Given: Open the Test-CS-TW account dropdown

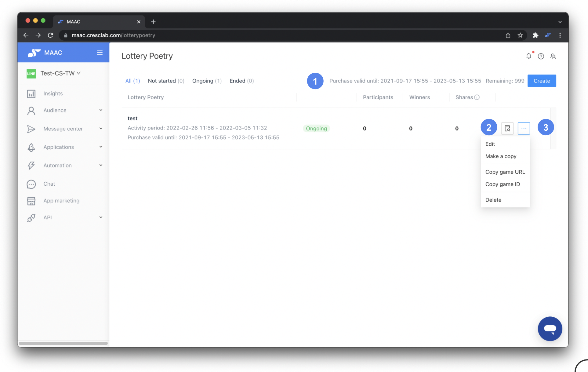Looking at the screenshot, I should point(60,73).
